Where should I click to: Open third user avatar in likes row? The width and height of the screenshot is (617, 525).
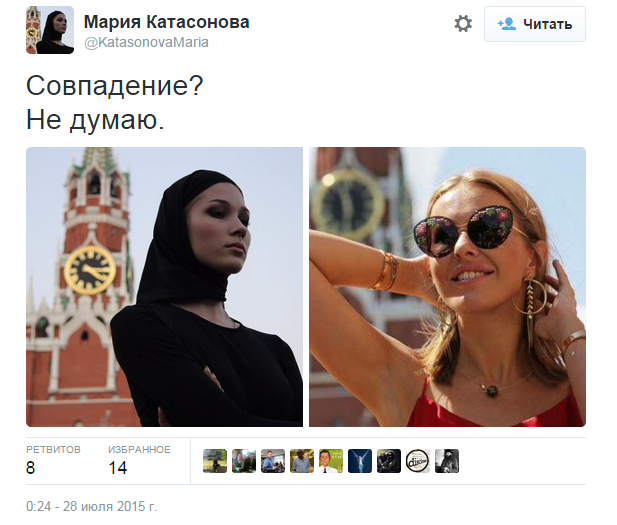click(273, 461)
